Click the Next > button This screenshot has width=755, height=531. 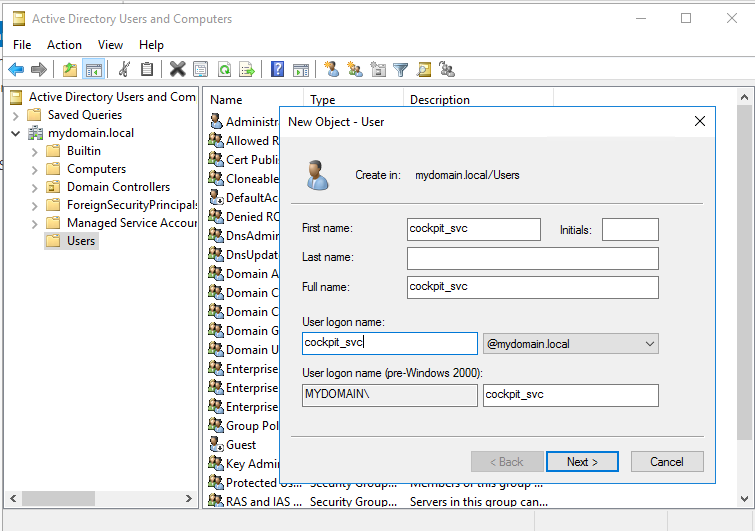(582, 462)
